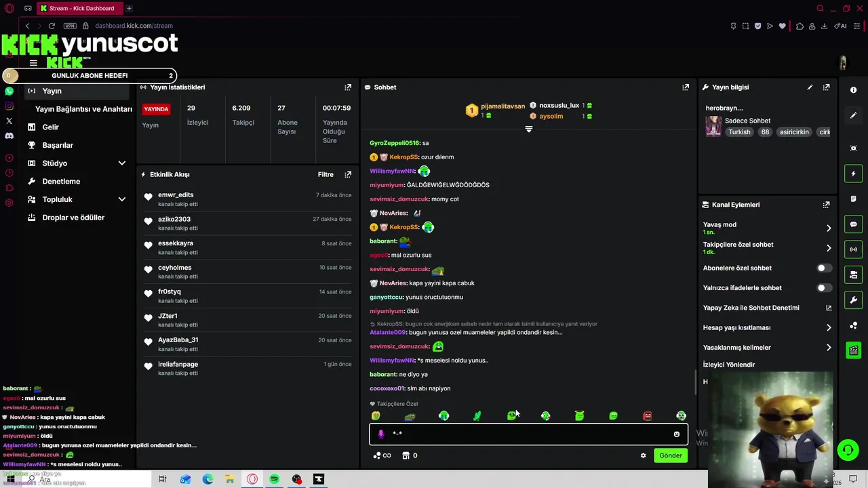The width and height of the screenshot is (868, 488).
Task: Click the dashboard.kick.com address bar
Action: [x=134, y=26]
